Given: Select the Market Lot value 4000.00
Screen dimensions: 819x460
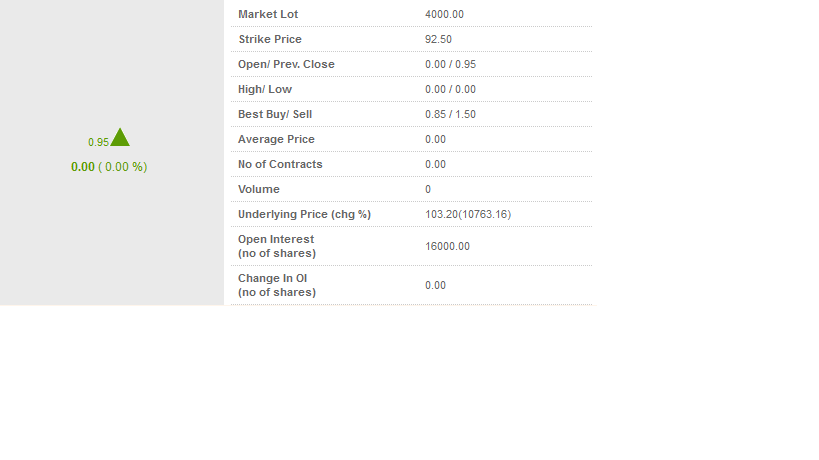Looking at the screenshot, I should [x=444, y=14].
